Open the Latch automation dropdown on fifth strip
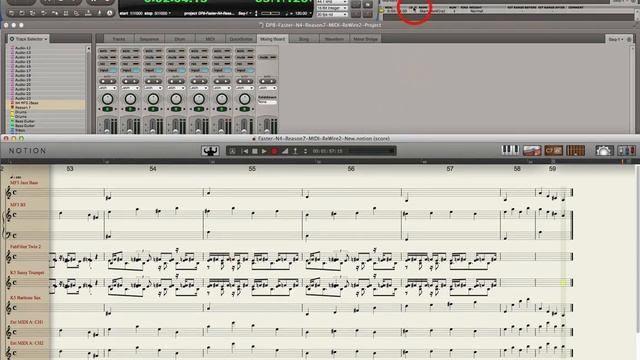Image resolution: width=640 pixels, height=360 pixels. coord(199,88)
